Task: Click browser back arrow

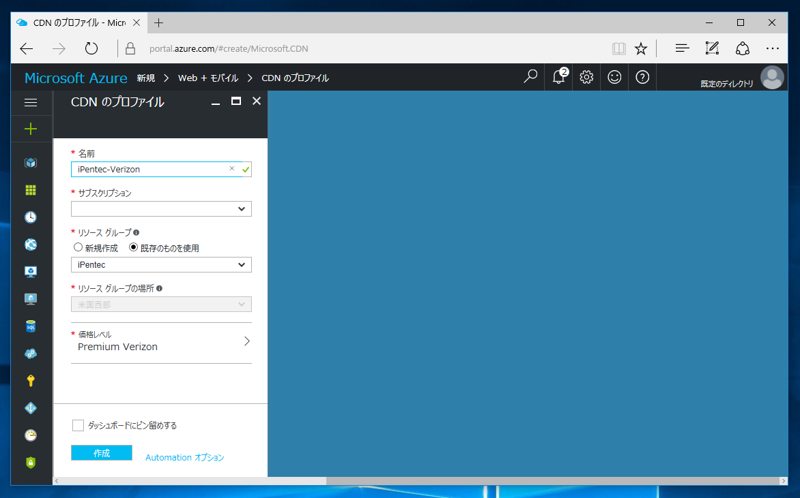Action: [x=27, y=49]
